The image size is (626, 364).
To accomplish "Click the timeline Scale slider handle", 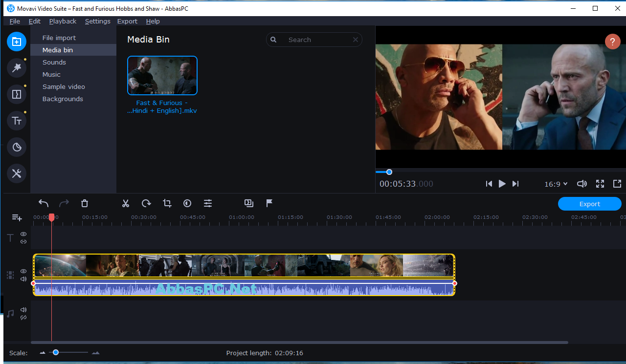I will tap(56, 352).
